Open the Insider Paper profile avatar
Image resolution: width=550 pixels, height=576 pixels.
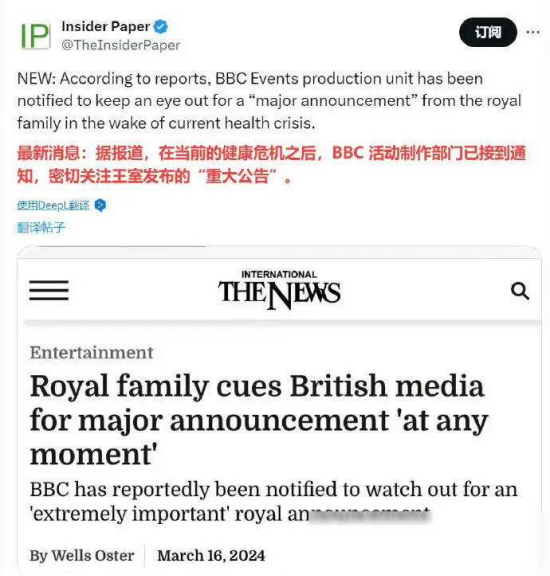36,36
